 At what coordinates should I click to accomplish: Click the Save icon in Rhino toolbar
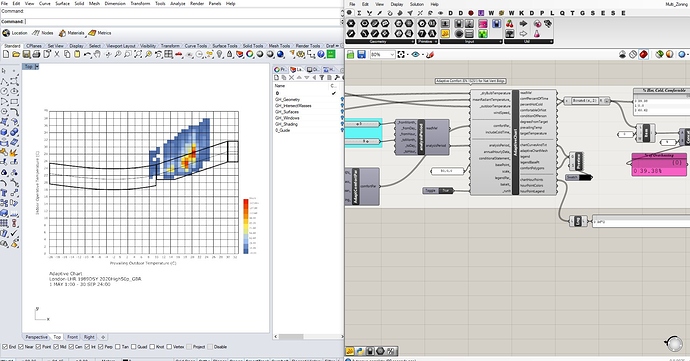(26, 54)
